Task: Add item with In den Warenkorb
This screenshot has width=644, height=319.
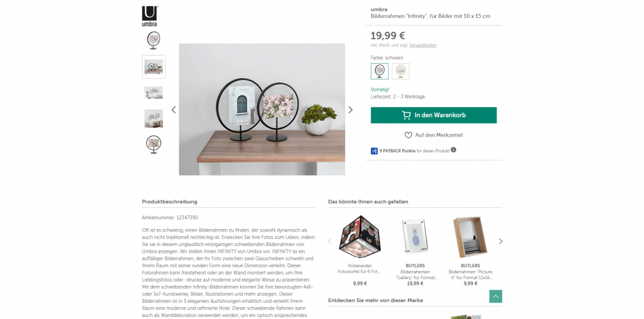Action: pos(434,115)
